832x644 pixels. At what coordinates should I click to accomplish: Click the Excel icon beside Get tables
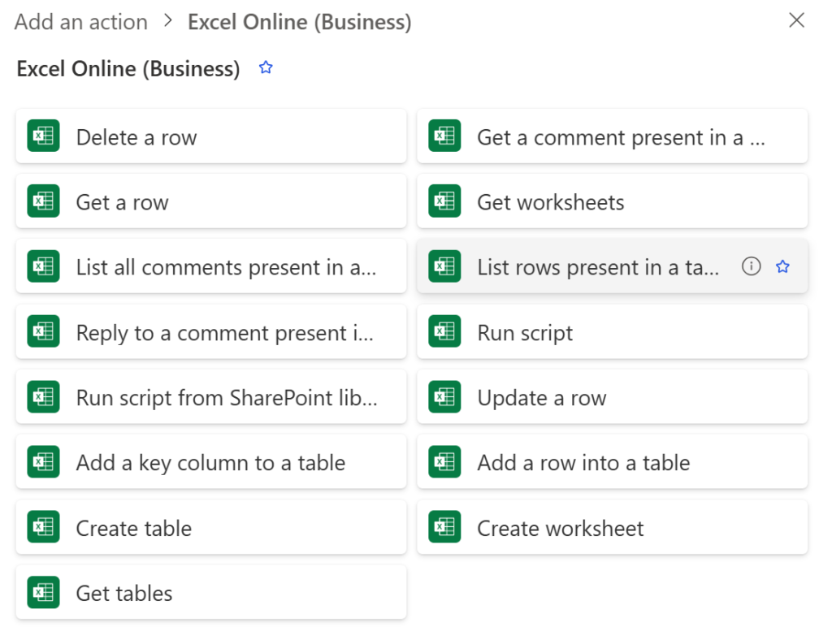point(43,592)
